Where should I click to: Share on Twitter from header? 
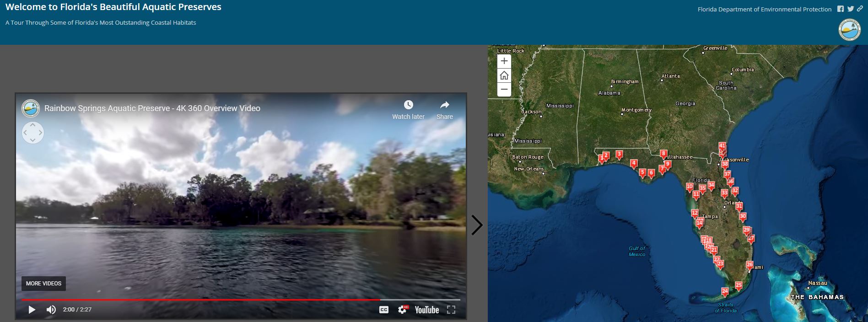[850, 9]
